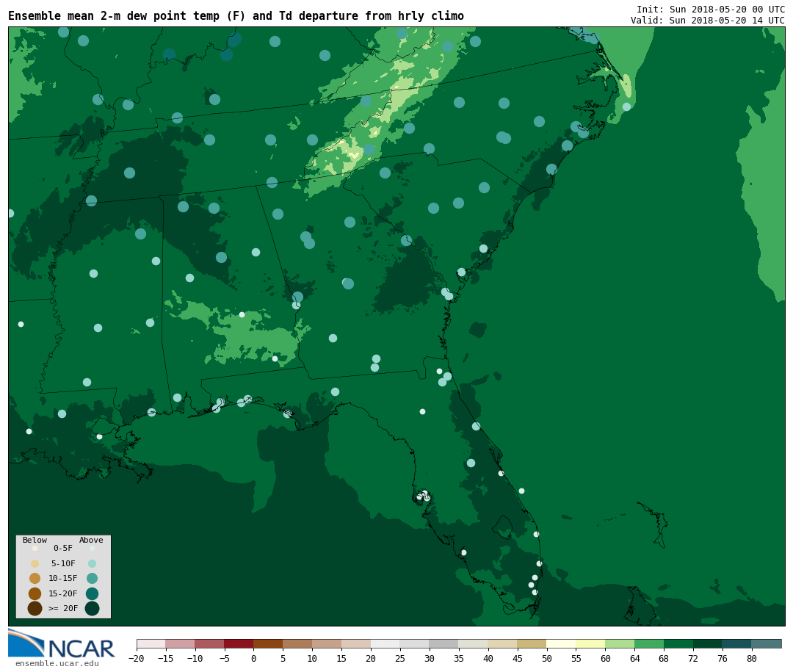Pick the above-80 slate teal colorbar swatch
The image size is (793, 672).
[x=767, y=643]
